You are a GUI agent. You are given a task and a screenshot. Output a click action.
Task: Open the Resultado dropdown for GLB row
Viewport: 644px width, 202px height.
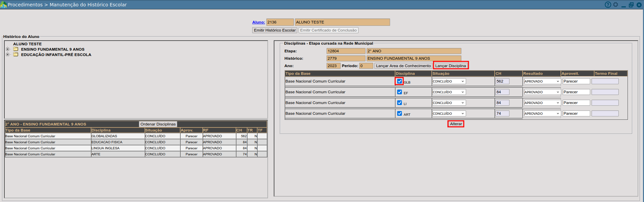542,81
